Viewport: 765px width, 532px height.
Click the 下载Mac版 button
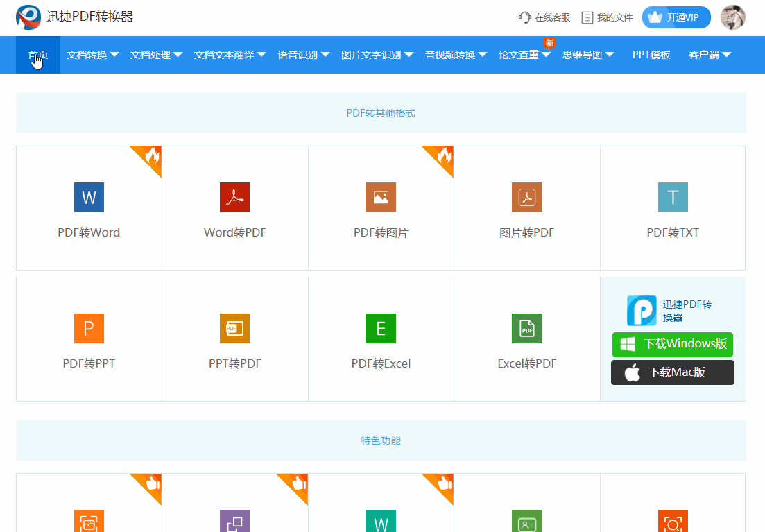(673, 372)
